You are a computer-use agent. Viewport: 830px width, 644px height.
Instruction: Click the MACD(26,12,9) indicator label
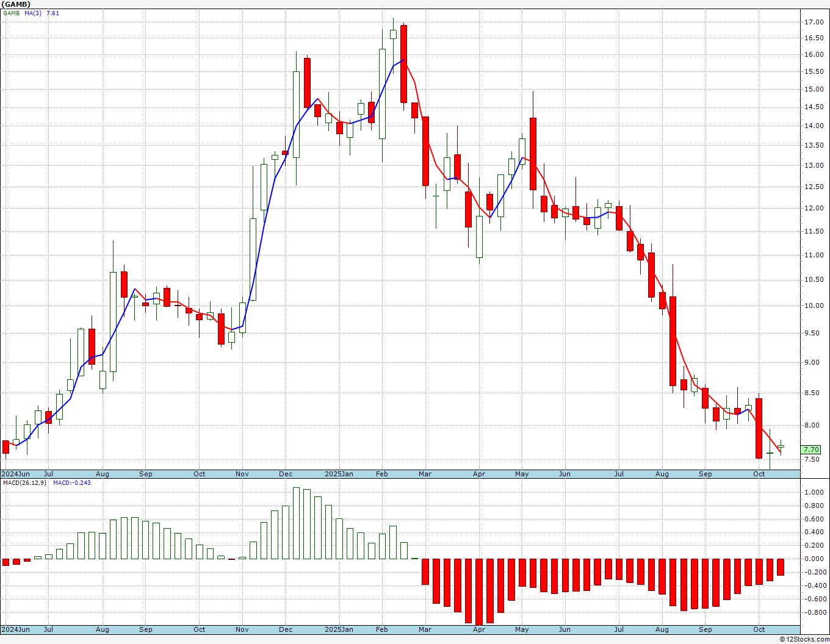(26, 483)
